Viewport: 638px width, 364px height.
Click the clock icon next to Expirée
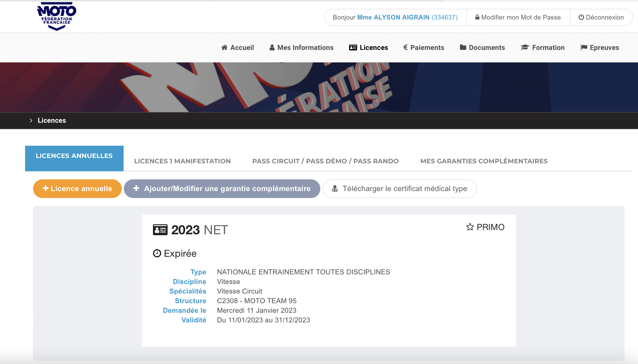[157, 253]
